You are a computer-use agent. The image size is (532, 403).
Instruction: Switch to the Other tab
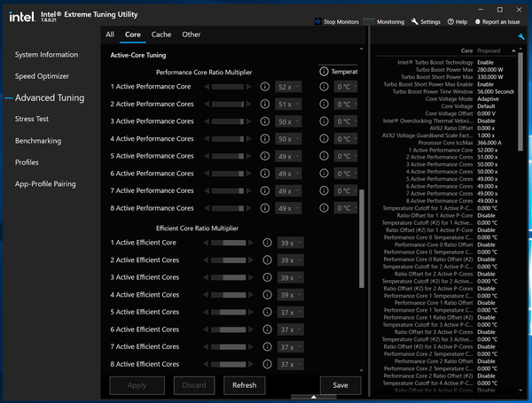point(192,35)
